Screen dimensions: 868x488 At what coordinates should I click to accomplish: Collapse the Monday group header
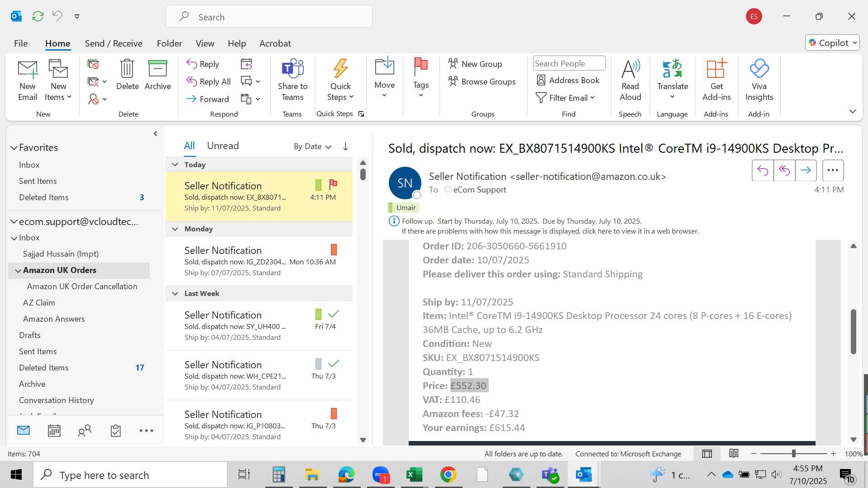point(175,229)
